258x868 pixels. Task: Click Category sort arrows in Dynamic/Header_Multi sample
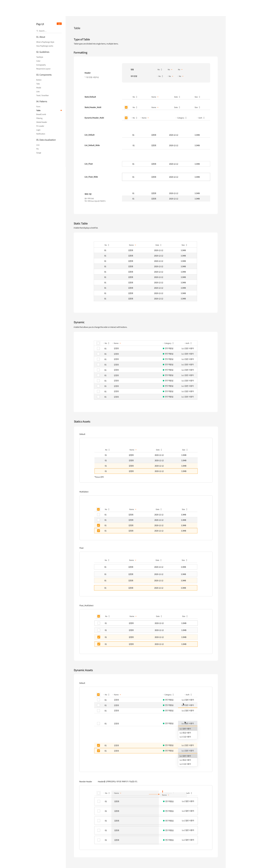pos(186,118)
